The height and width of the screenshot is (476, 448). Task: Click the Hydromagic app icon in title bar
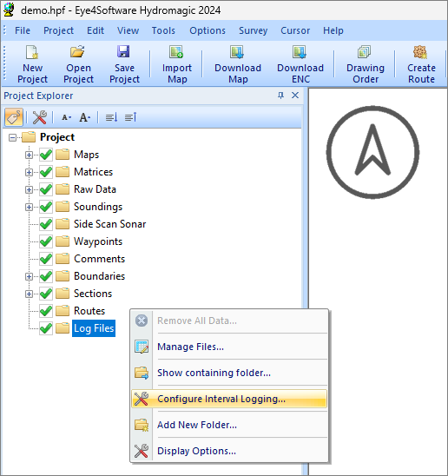[x=9, y=10]
